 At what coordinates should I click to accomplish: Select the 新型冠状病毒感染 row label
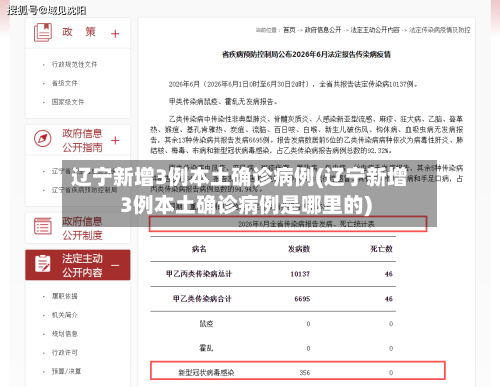[206, 373]
